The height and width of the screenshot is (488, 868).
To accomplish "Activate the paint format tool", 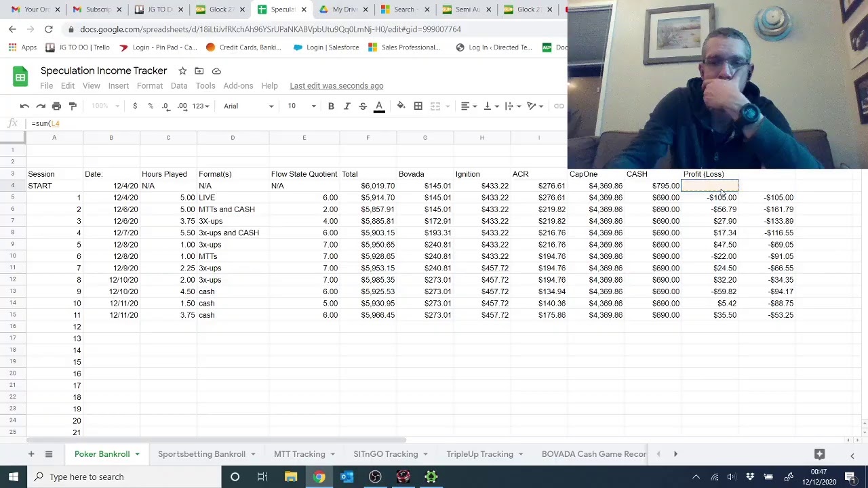I will click(73, 106).
